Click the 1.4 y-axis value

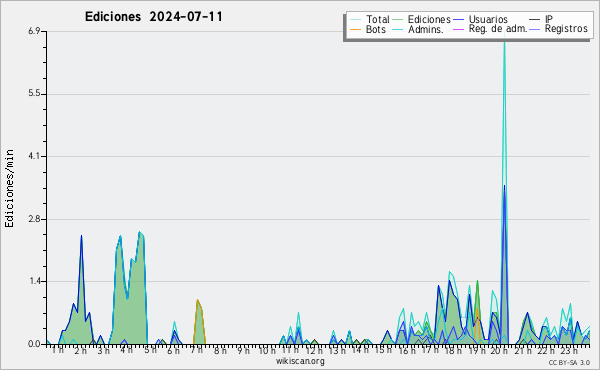click(x=34, y=281)
